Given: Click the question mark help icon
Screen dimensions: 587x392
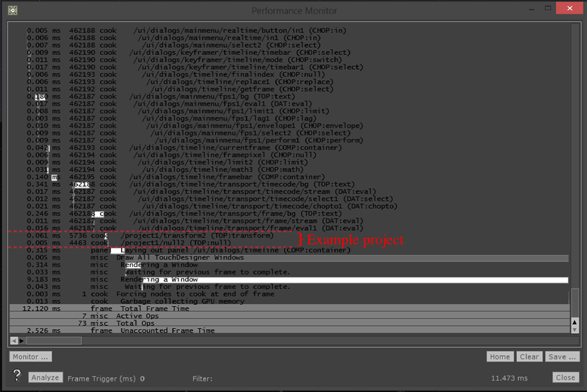Looking at the screenshot, I should coord(17,376).
